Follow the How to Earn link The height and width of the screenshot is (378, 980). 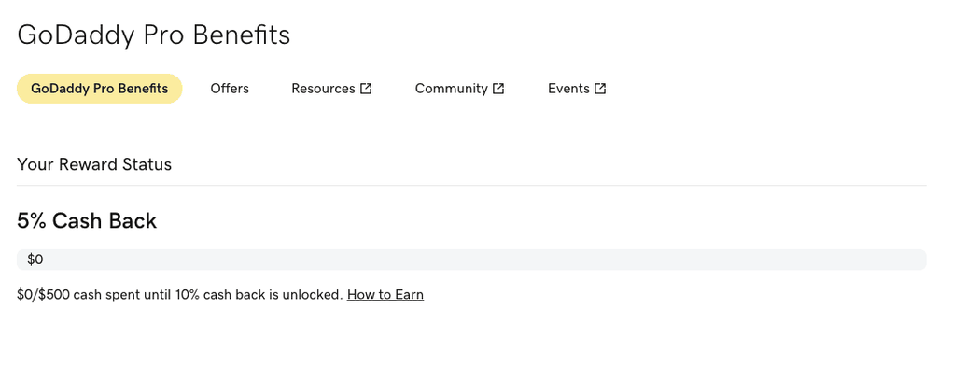coord(385,294)
